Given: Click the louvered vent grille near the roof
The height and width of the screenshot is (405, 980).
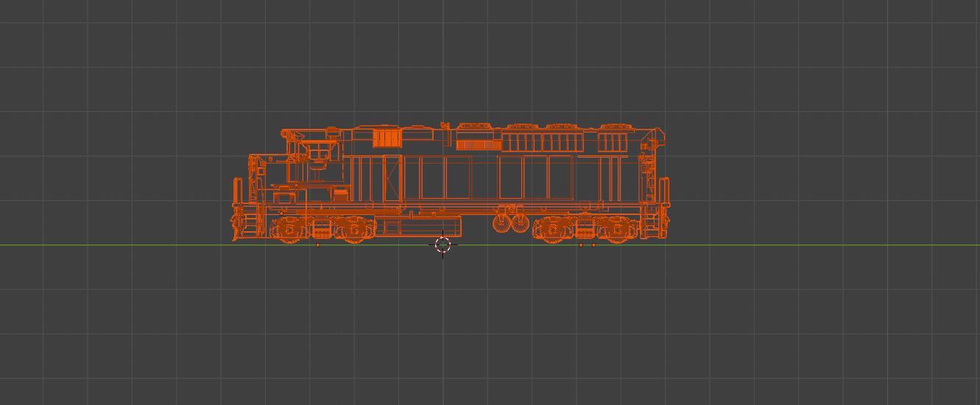Looking at the screenshot, I should point(479,145).
